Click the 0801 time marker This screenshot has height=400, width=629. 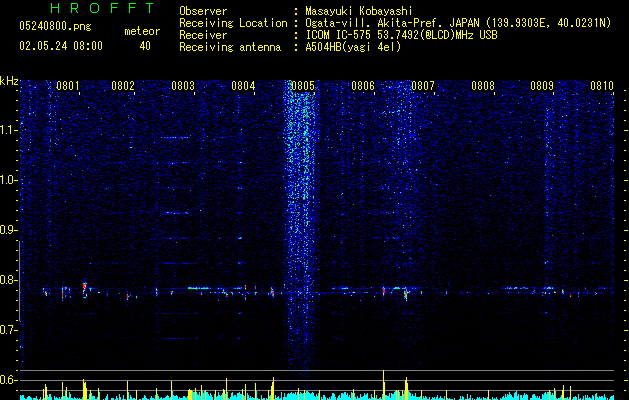67,86
